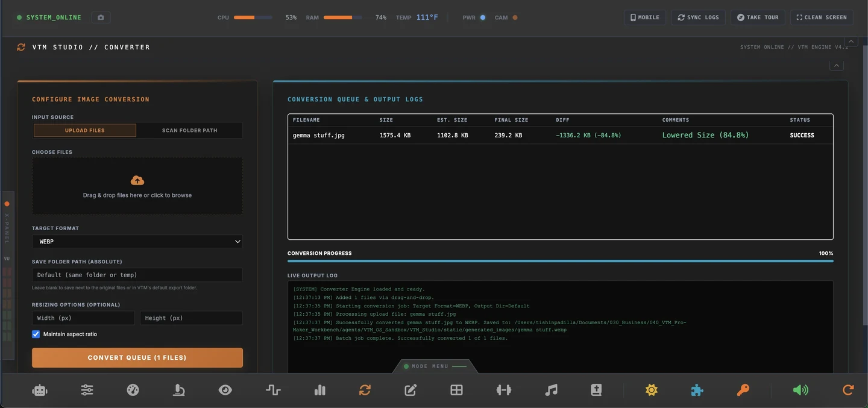The width and height of the screenshot is (868, 408).
Task: Click CONVERT QUEUE (1 FILES) button
Action: click(137, 357)
